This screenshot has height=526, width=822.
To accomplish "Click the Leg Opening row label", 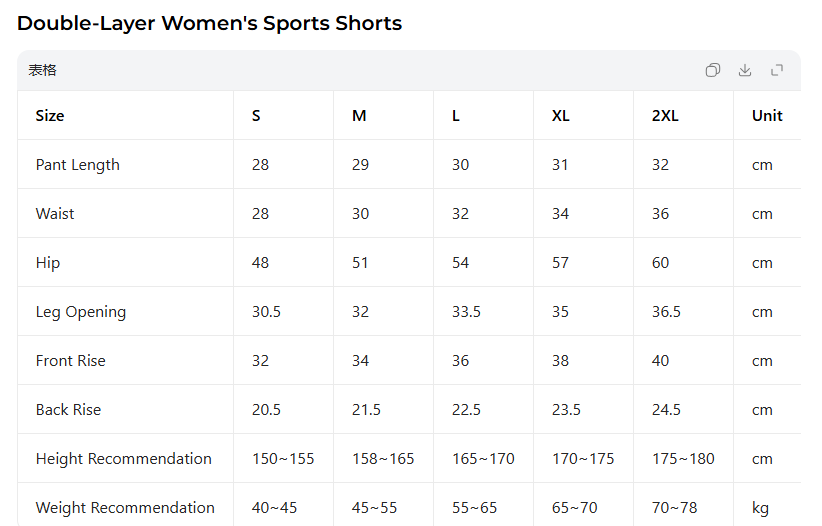I will point(81,312).
